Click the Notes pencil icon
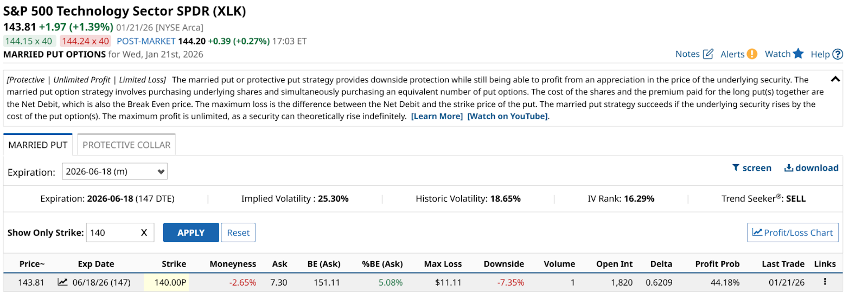The image size is (868, 297). click(x=708, y=54)
